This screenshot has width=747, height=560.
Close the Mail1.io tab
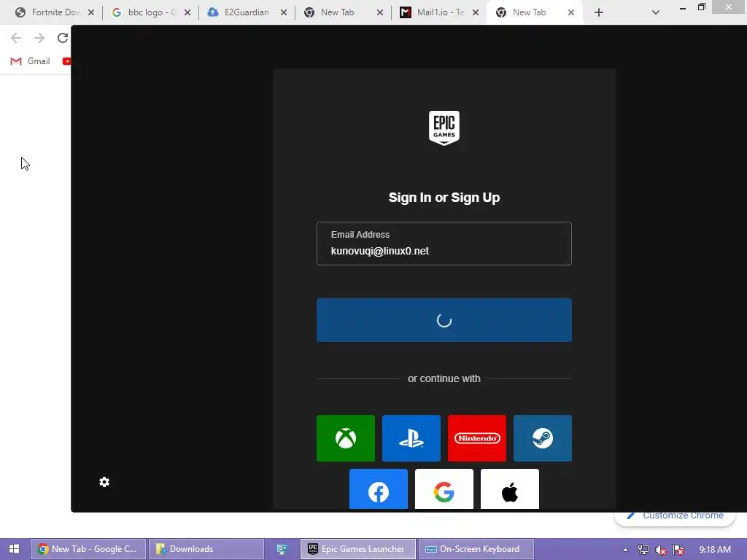click(476, 12)
